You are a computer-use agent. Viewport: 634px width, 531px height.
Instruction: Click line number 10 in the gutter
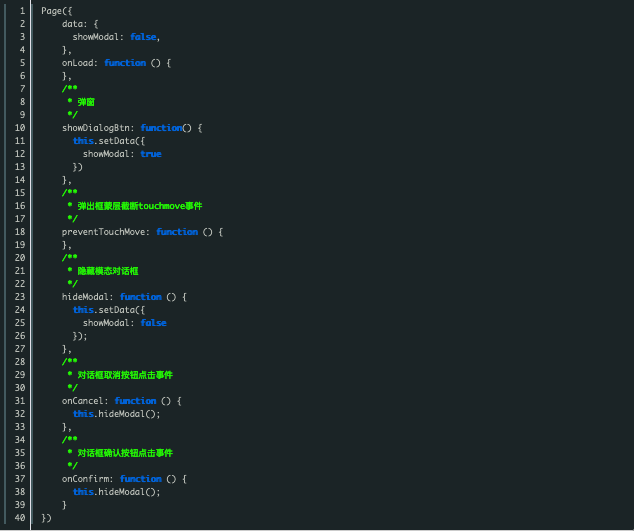click(x=19, y=128)
